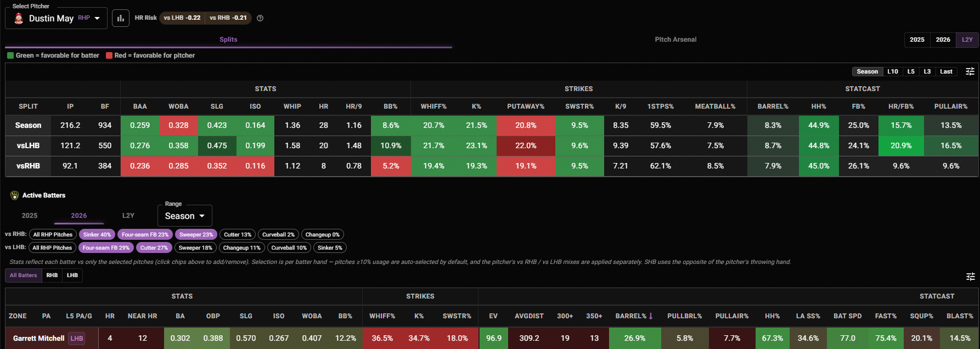Select the 2026 year button at top right
This screenshot has height=349, width=980.
point(943,40)
